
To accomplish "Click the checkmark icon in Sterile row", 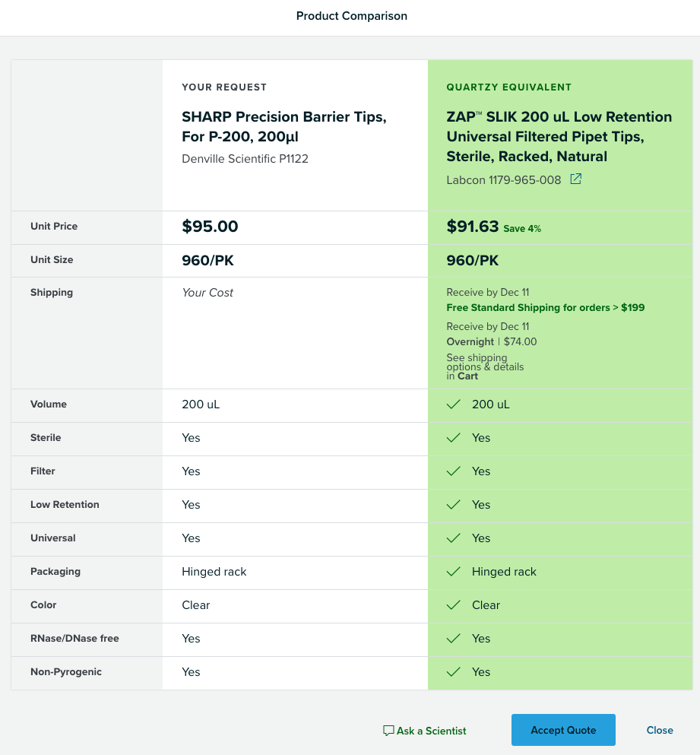I will click(454, 438).
